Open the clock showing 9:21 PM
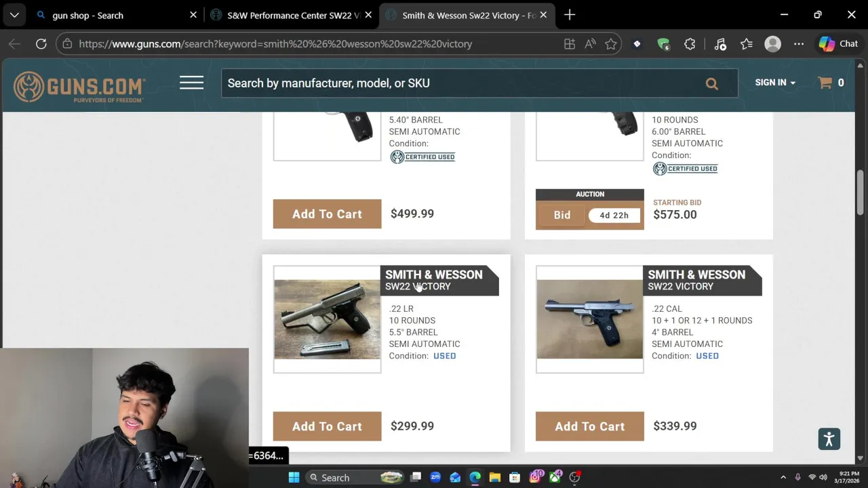This screenshot has width=868, height=488. [848, 477]
